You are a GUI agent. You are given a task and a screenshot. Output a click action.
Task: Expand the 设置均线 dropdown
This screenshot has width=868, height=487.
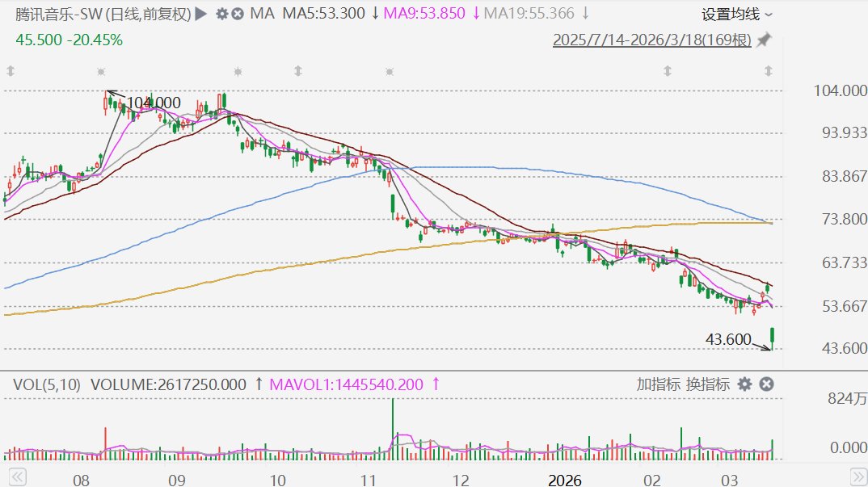[736, 14]
